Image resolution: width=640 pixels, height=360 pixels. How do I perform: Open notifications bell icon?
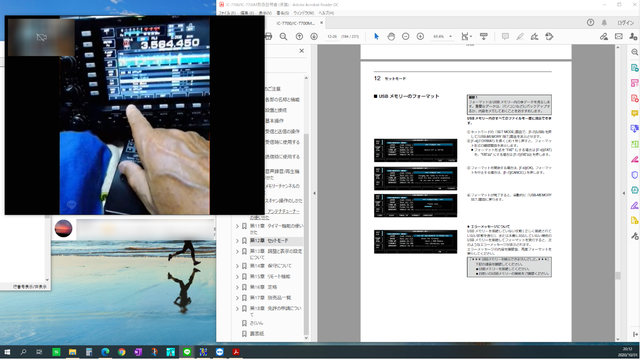604,23
